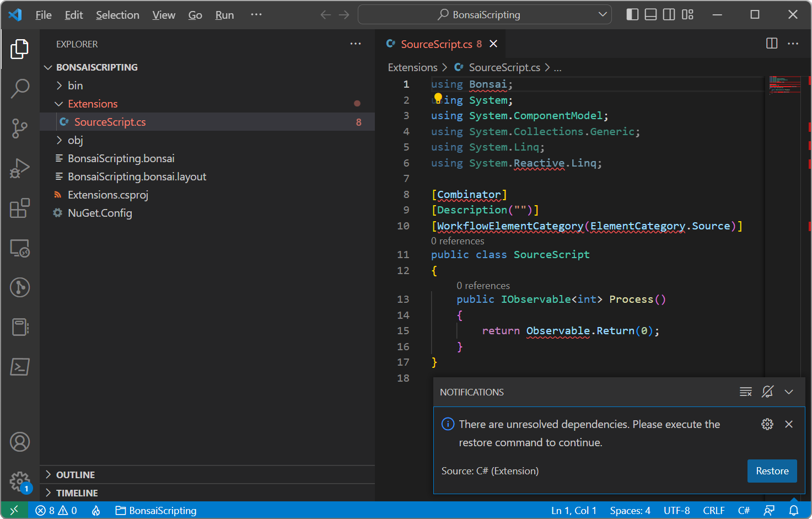Open the Selection menu

117,15
